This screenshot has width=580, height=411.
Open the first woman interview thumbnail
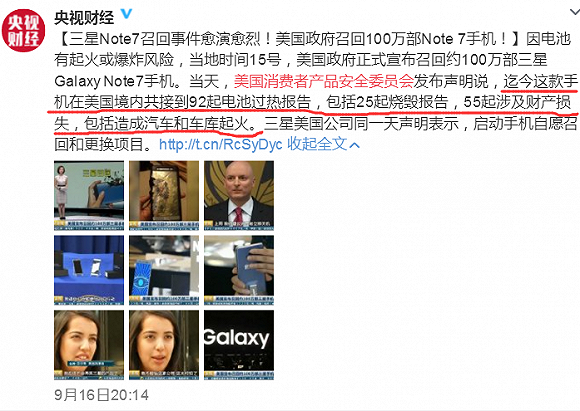pyautogui.click(x=89, y=345)
